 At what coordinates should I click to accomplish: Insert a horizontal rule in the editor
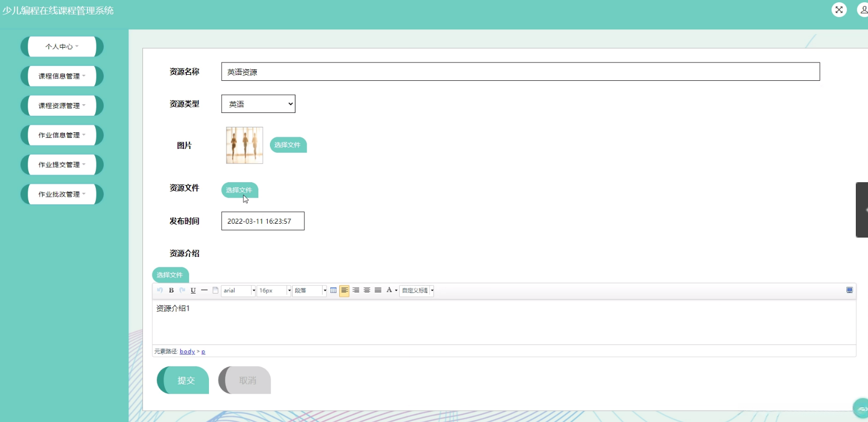pyautogui.click(x=205, y=290)
